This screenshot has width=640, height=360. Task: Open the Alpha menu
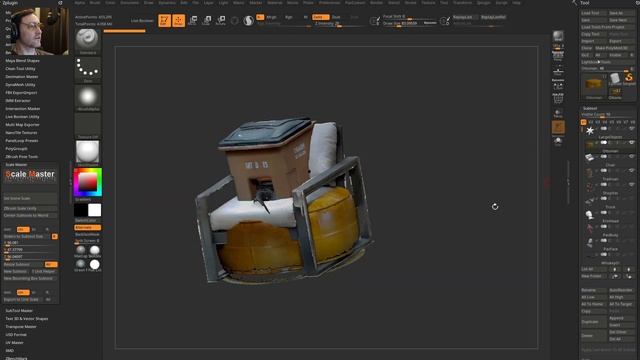coord(80,3)
